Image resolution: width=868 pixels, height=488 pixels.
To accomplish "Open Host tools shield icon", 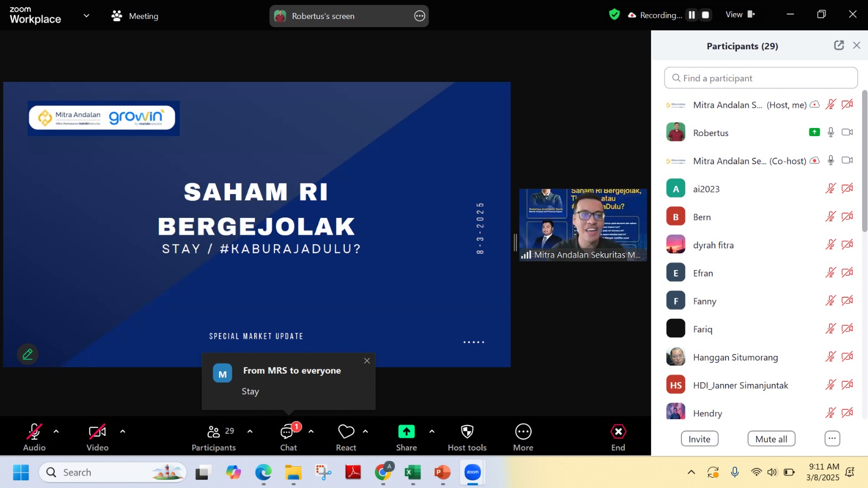I will pos(467,432).
